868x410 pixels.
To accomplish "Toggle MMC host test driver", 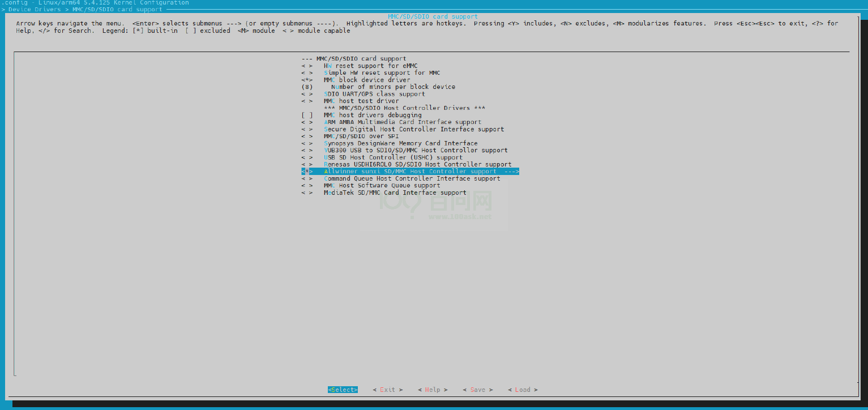I will (x=350, y=101).
